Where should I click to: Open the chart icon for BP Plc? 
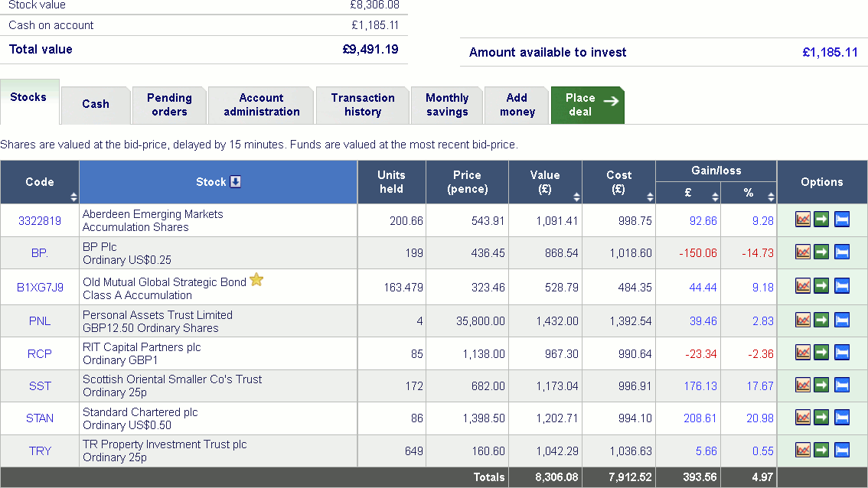(x=803, y=252)
